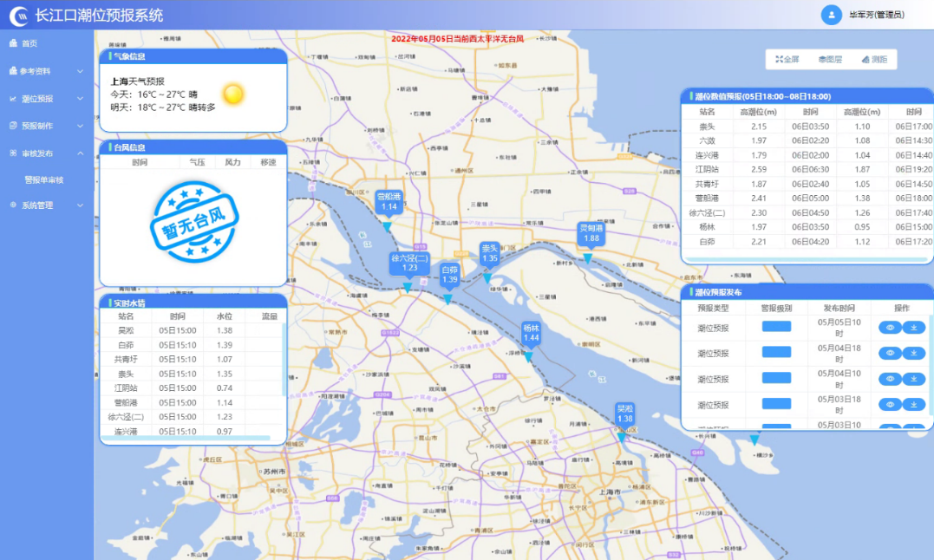Screen dimensions: 934x560
Task: Open the 图层 layers map tool
Action: pos(830,60)
